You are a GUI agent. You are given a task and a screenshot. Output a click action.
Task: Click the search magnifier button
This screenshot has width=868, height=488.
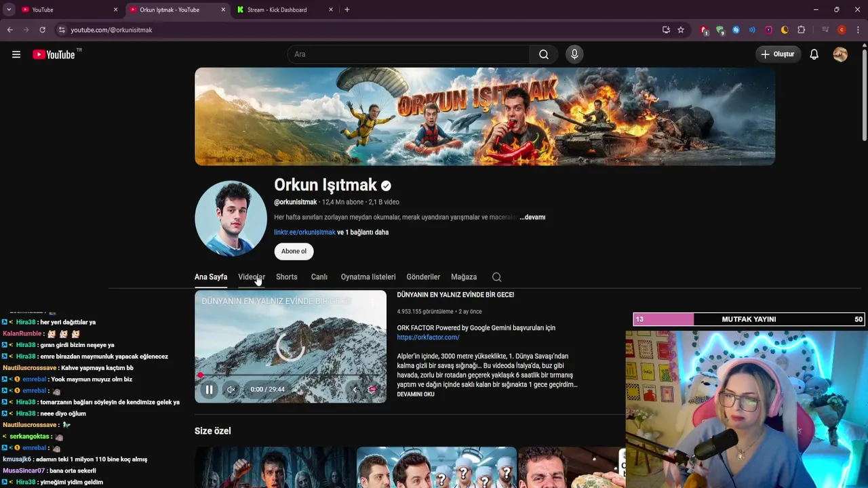544,54
